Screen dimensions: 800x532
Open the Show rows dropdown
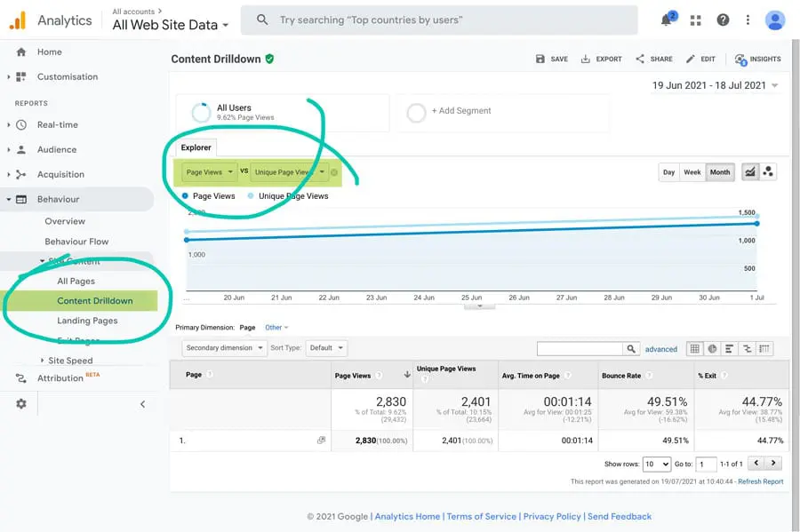[x=657, y=464]
